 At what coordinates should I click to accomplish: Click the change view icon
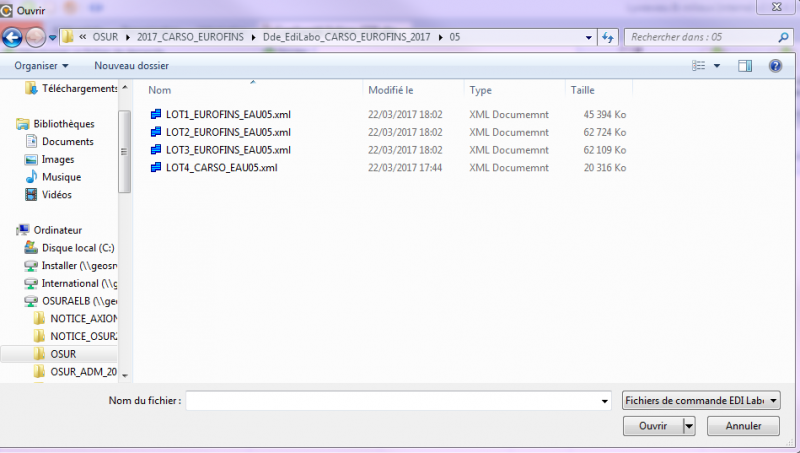(x=699, y=66)
